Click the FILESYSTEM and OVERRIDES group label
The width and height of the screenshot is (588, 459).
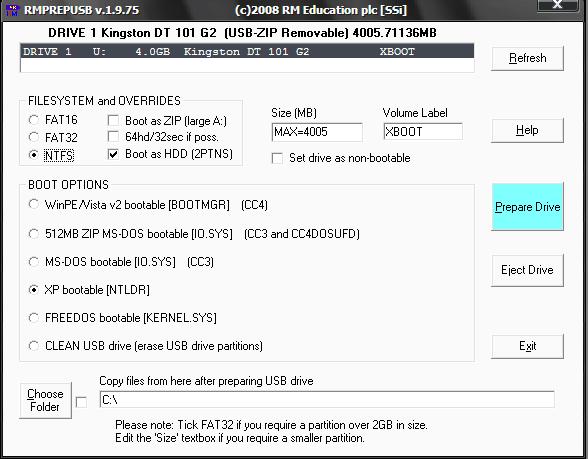point(104,101)
